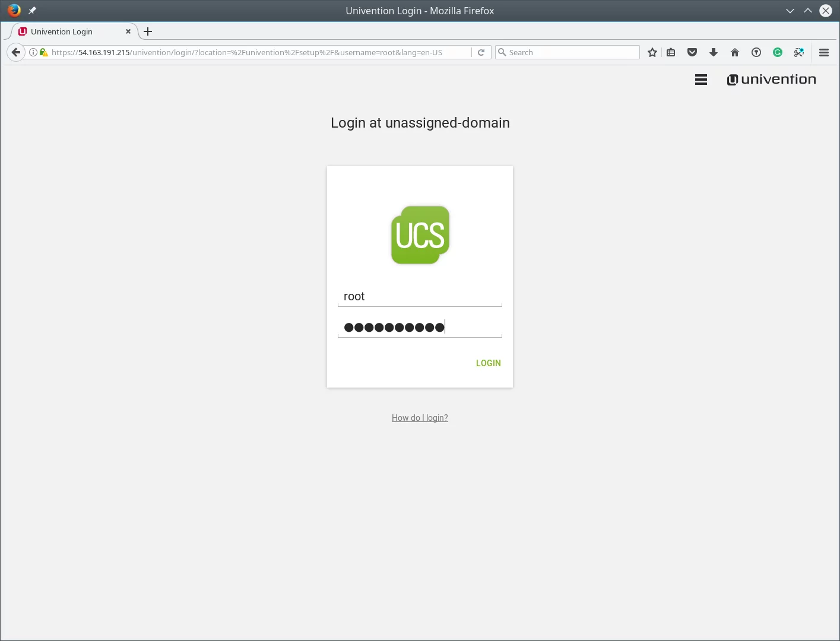Bookmark this page with the star icon
Screen dimensions: 840x641
point(652,52)
